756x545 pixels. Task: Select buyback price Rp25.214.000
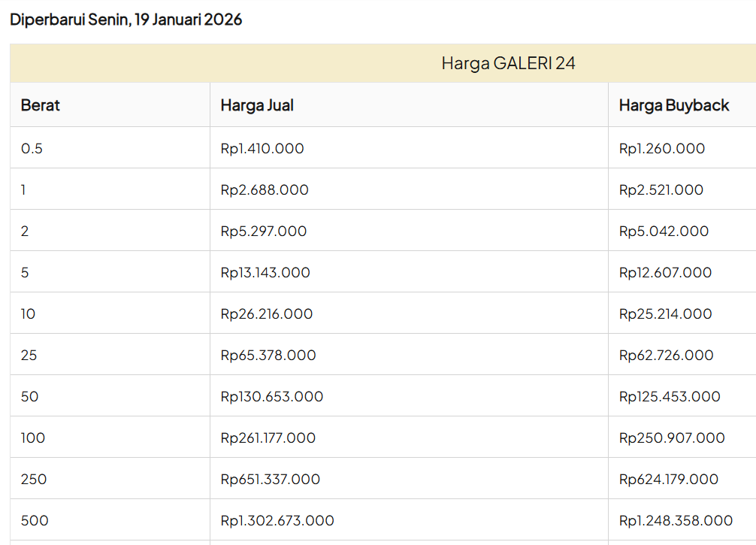pos(665,314)
